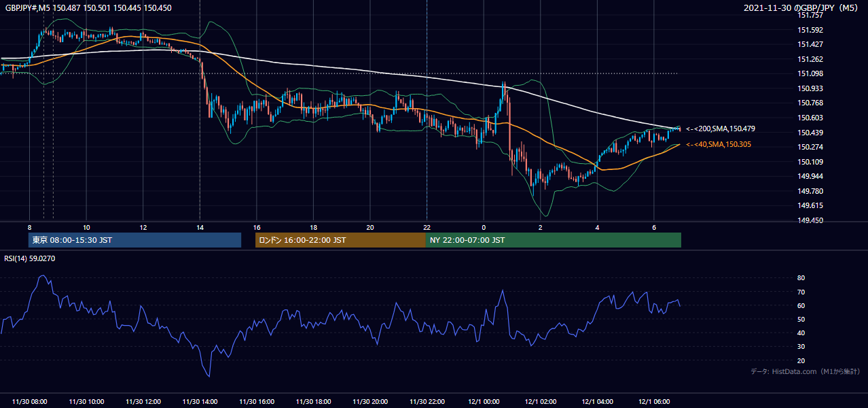
Task: Click hour label 18 under the price chart
Action: [x=313, y=227]
